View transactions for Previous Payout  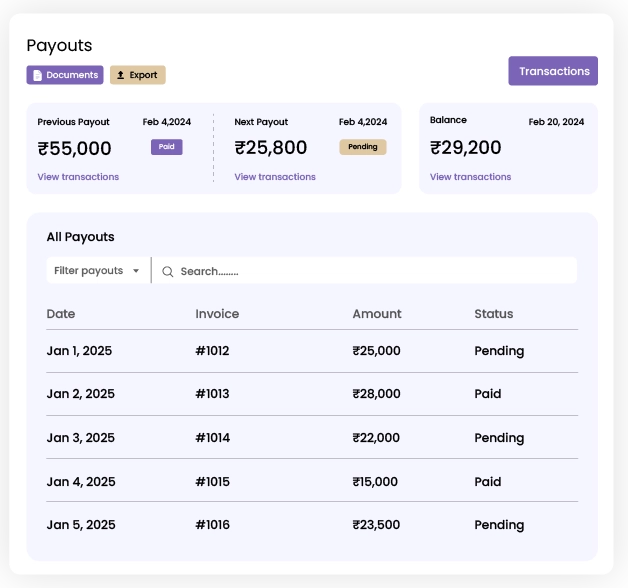click(x=78, y=177)
